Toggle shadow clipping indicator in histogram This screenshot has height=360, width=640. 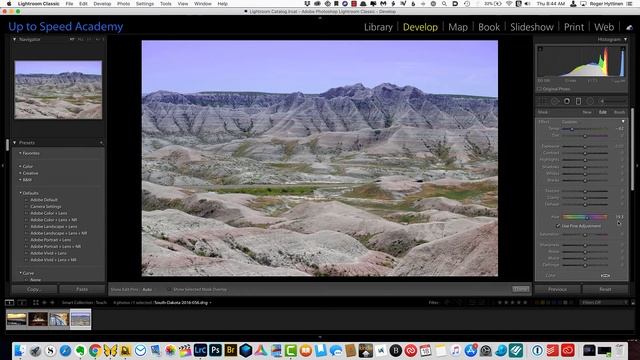pyautogui.click(x=540, y=49)
